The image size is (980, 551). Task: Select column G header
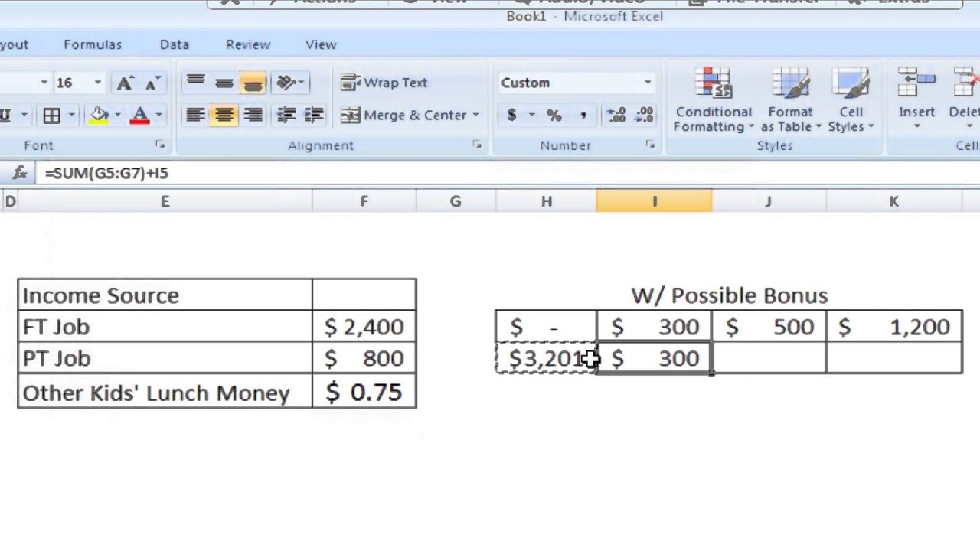[456, 201]
